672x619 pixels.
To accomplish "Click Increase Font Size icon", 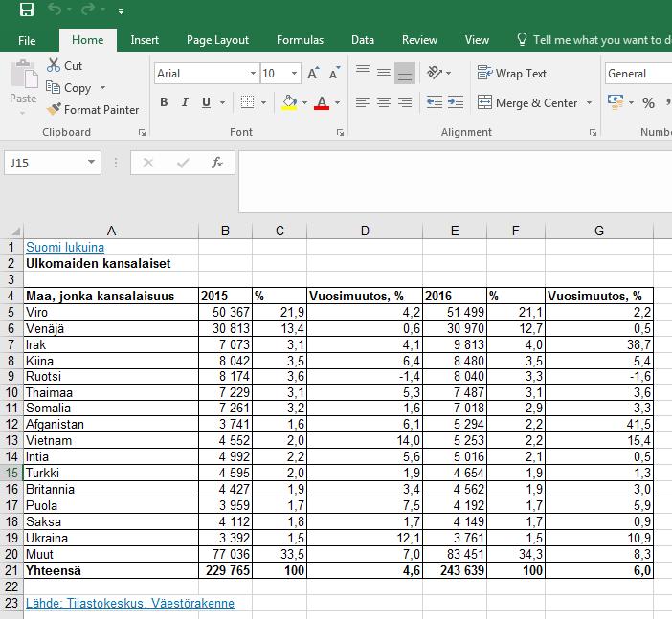I will click(x=314, y=74).
